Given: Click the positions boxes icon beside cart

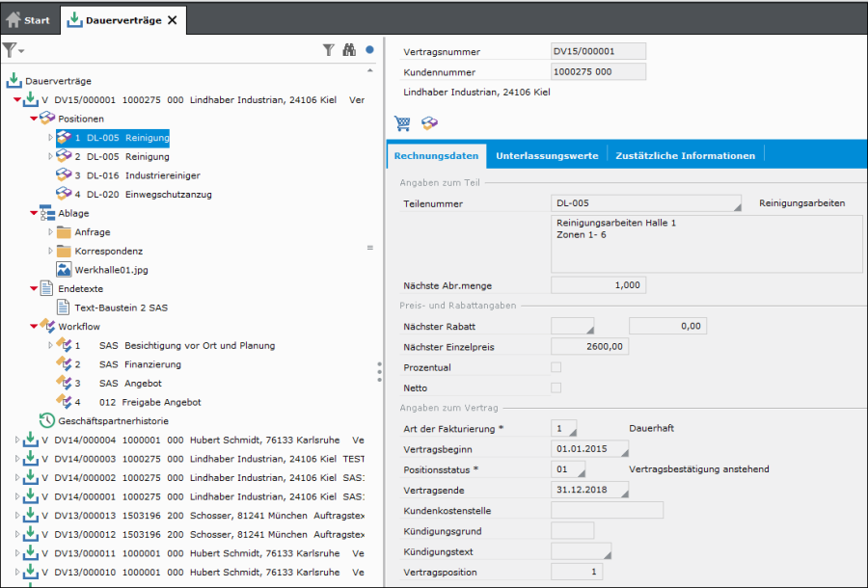Looking at the screenshot, I should [x=429, y=122].
